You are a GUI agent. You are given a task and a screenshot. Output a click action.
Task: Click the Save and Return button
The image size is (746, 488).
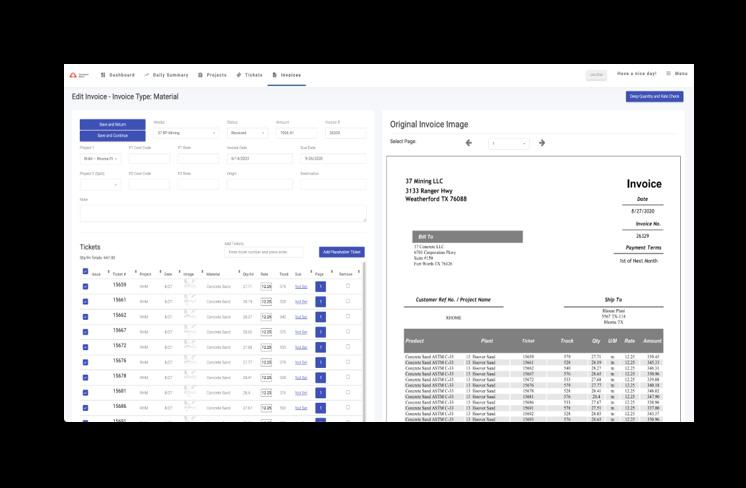point(113,124)
